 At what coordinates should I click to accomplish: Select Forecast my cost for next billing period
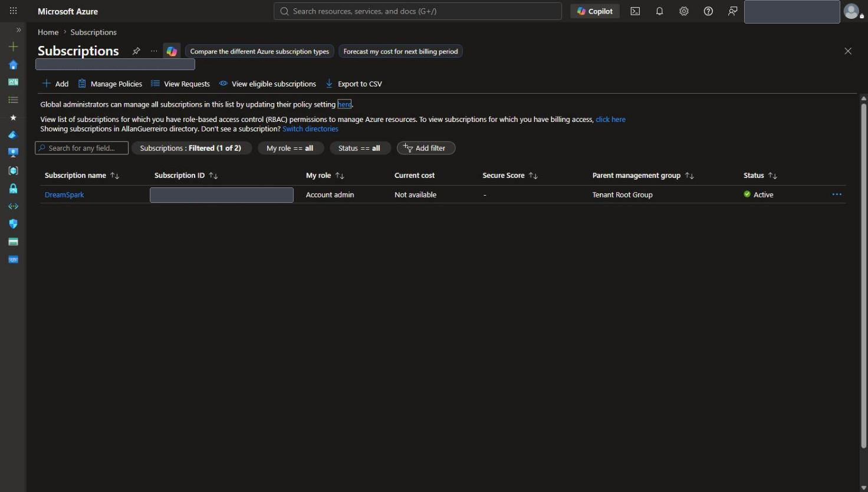400,51
